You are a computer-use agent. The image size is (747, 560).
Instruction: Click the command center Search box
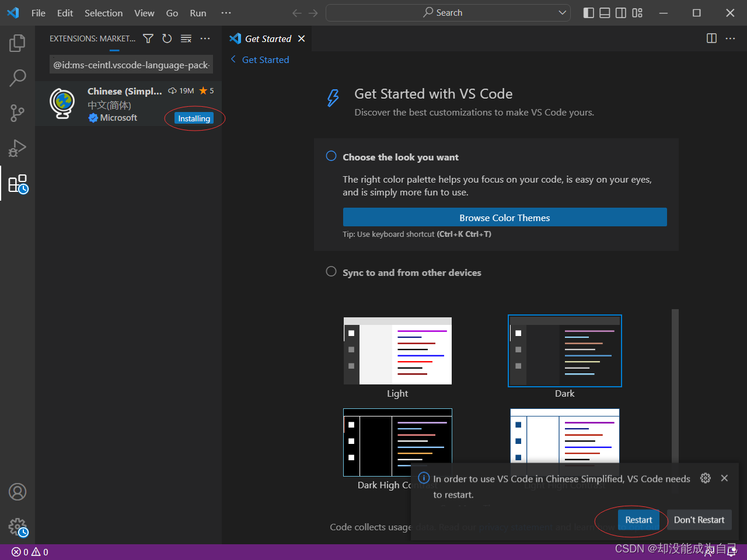(x=448, y=13)
